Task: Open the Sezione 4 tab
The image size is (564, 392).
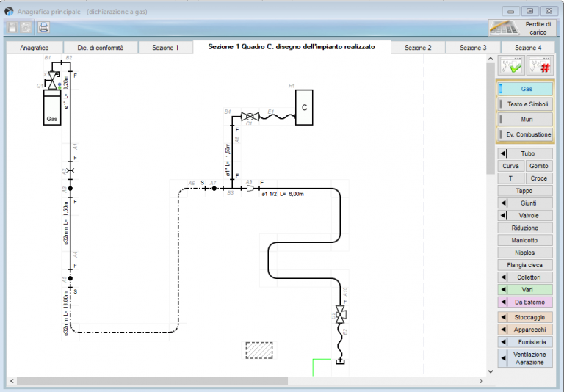Action: click(528, 48)
